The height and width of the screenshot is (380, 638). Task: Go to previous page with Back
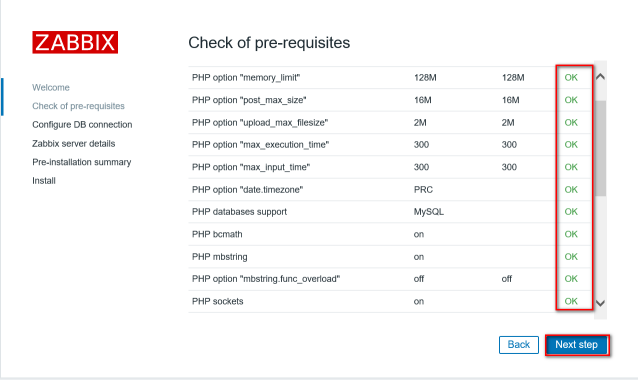(x=519, y=345)
